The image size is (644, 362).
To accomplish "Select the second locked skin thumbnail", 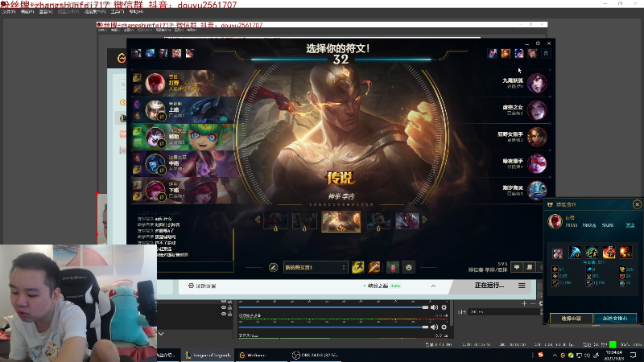I will coord(304,221).
